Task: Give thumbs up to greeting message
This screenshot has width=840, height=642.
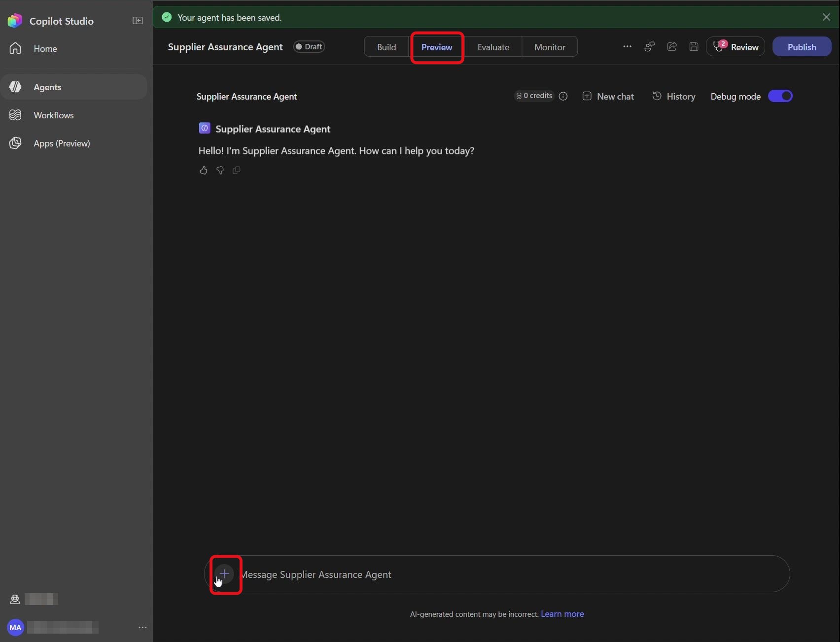Action: click(204, 170)
